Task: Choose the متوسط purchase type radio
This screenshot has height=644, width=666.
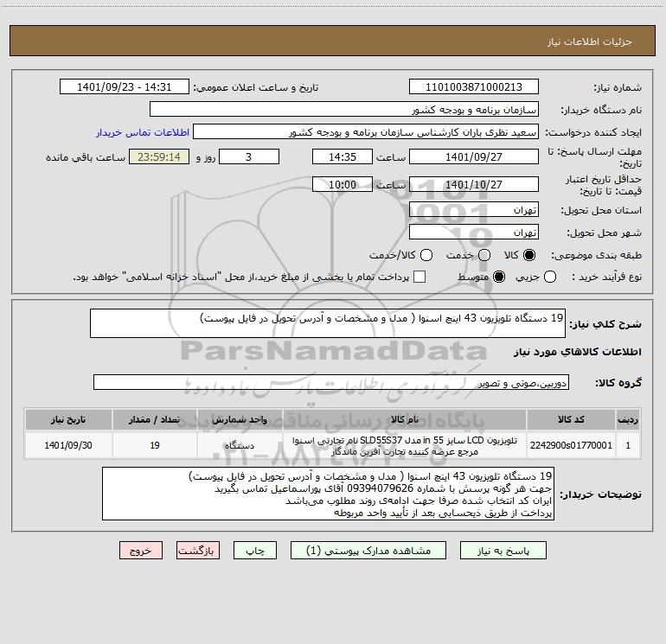Action: [499, 277]
